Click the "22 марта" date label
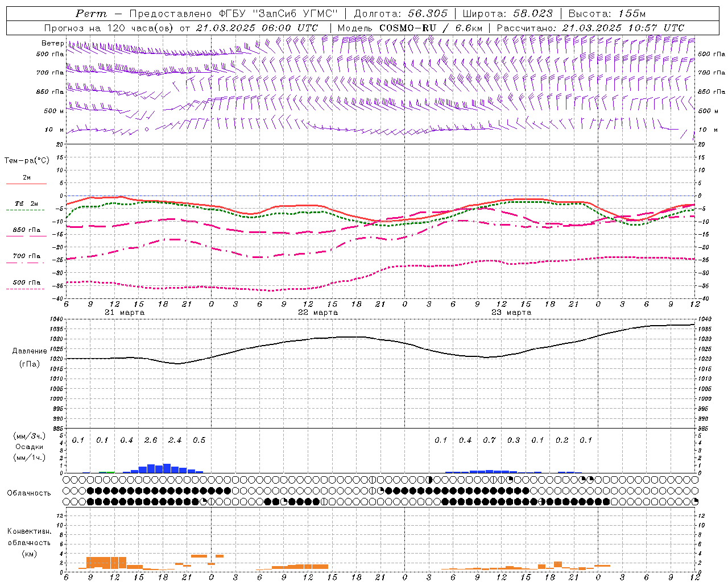This screenshot has width=728, height=582. click(x=318, y=313)
